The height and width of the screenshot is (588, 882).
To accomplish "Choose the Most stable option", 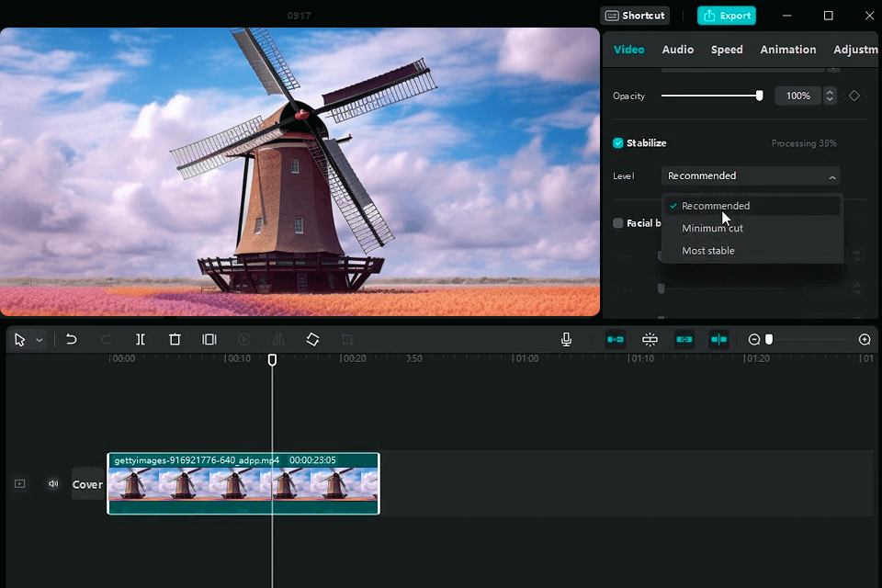I will (752, 251).
